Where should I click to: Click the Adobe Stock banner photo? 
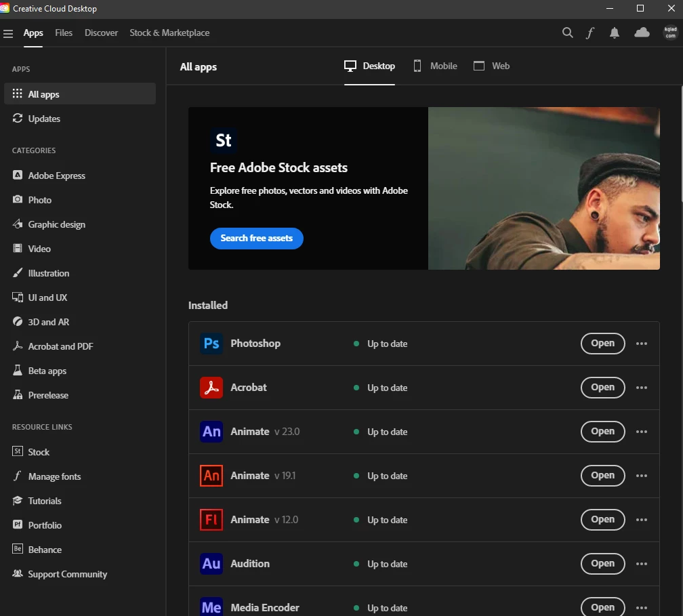coord(543,188)
